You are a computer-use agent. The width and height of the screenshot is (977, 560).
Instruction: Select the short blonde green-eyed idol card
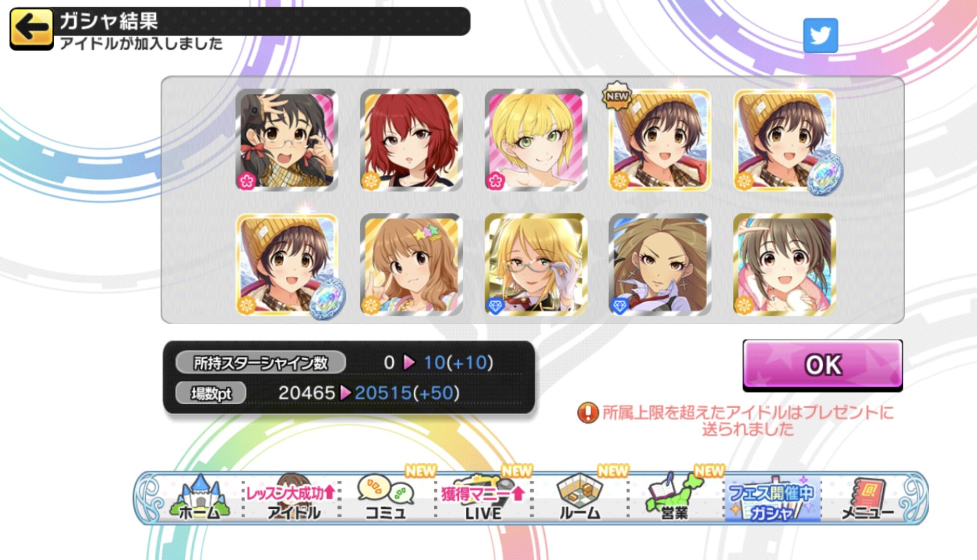(536, 140)
